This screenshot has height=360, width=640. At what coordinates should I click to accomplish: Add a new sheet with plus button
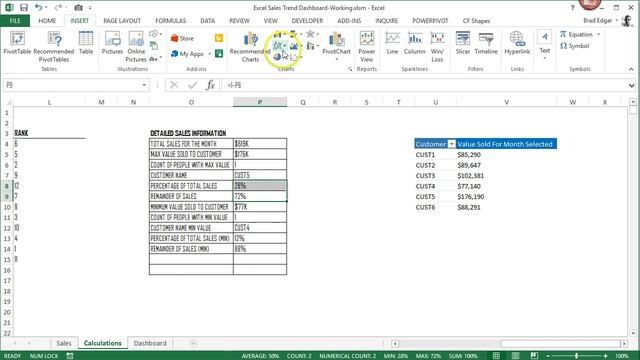(193, 344)
